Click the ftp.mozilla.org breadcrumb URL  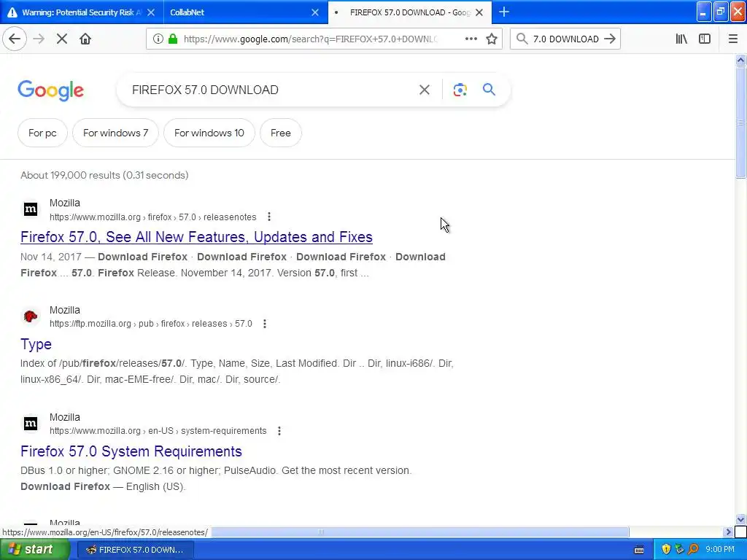150,324
